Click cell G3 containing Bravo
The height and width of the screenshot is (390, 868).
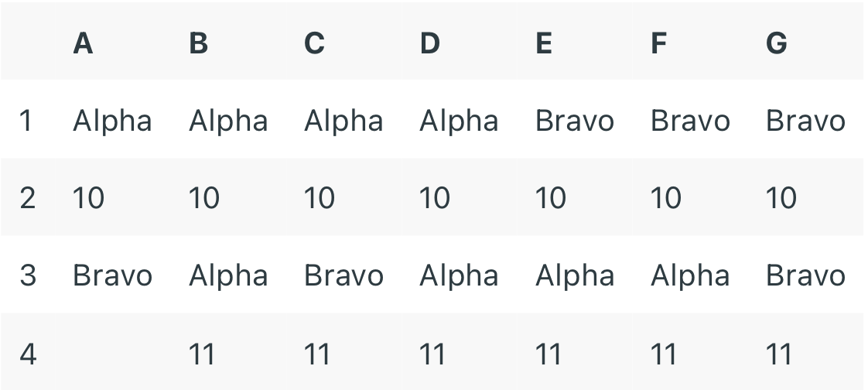tap(805, 275)
